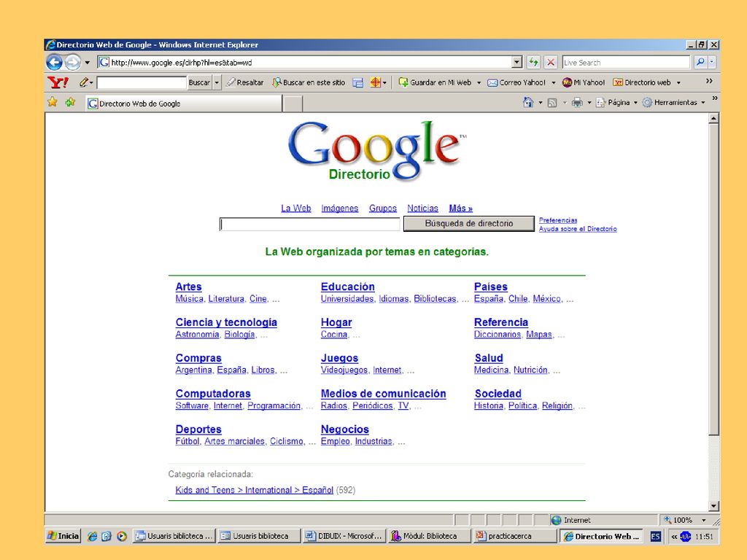This screenshot has height=560, width=747.
Task: Open Correo Yahoo! mail shortcut
Action: (x=516, y=82)
